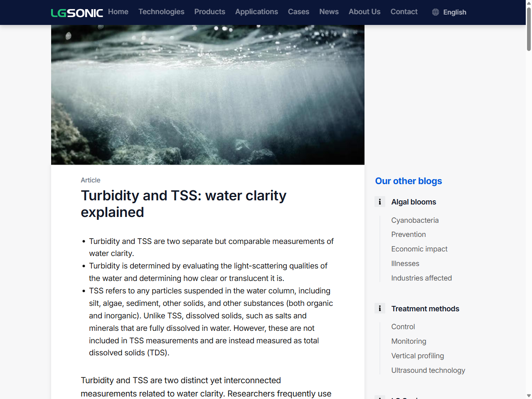
Task: Open the Home menu item
Action: [118, 12]
